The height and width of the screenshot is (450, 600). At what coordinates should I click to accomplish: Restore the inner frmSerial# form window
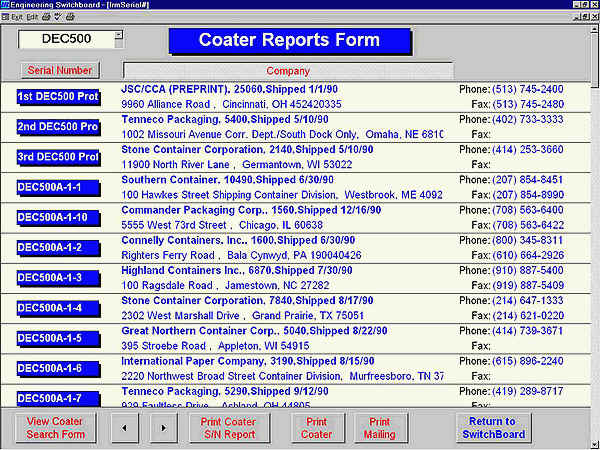point(586,17)
